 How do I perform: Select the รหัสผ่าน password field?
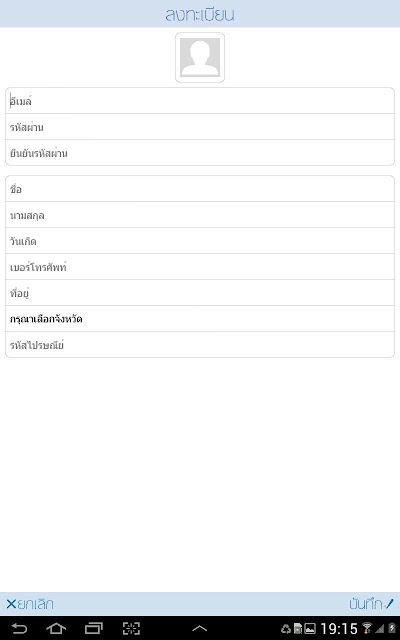(x=200, y=127)
